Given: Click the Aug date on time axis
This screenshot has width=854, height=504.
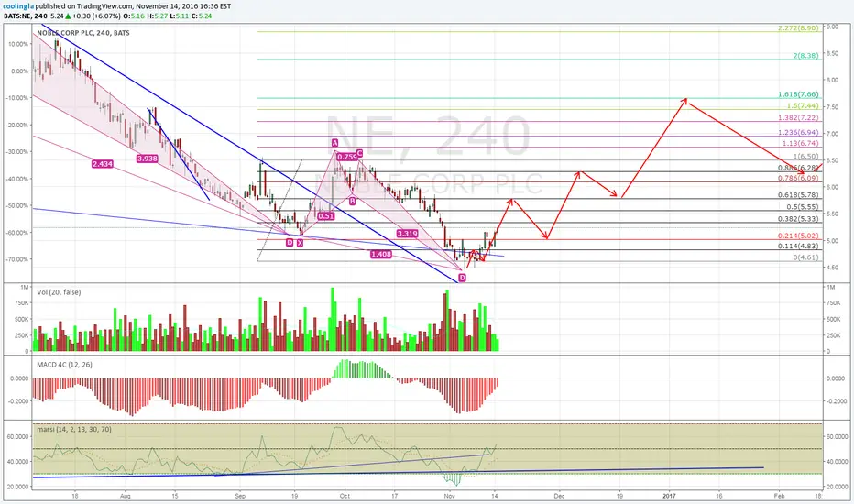Looking at the screenshot, I should click(x=126, y=497).
